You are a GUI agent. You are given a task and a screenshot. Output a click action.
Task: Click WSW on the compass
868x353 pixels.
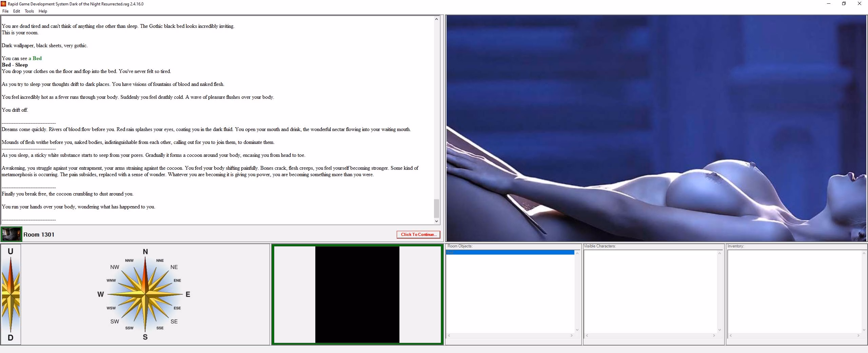point(111,308)
